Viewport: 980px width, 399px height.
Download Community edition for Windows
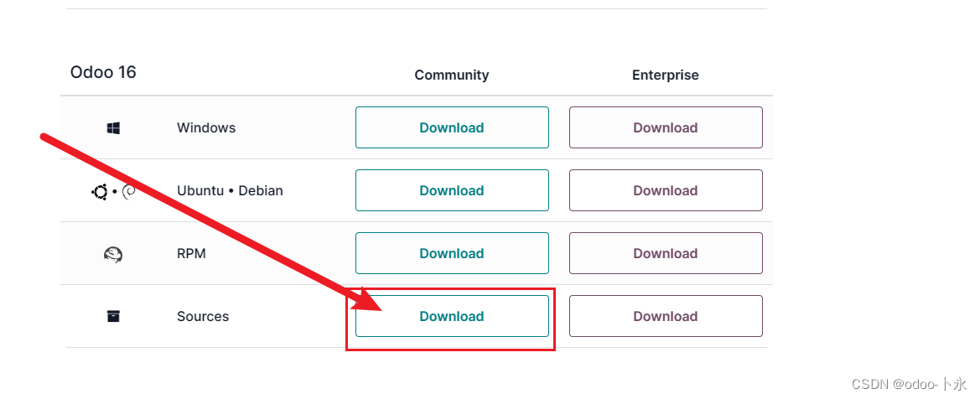(452, 127)
